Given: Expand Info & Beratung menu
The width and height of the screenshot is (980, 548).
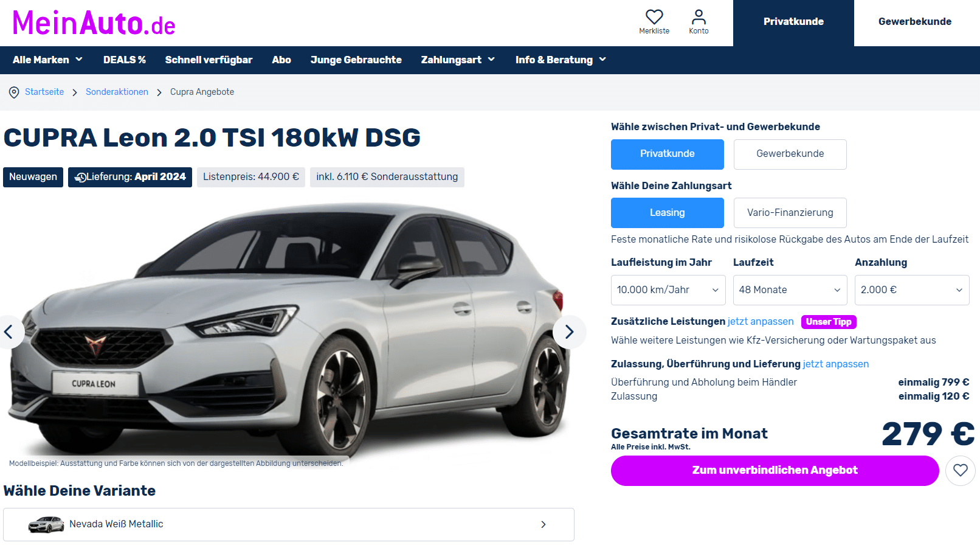Looking at the screenshot, I should (x=561, y=60).
